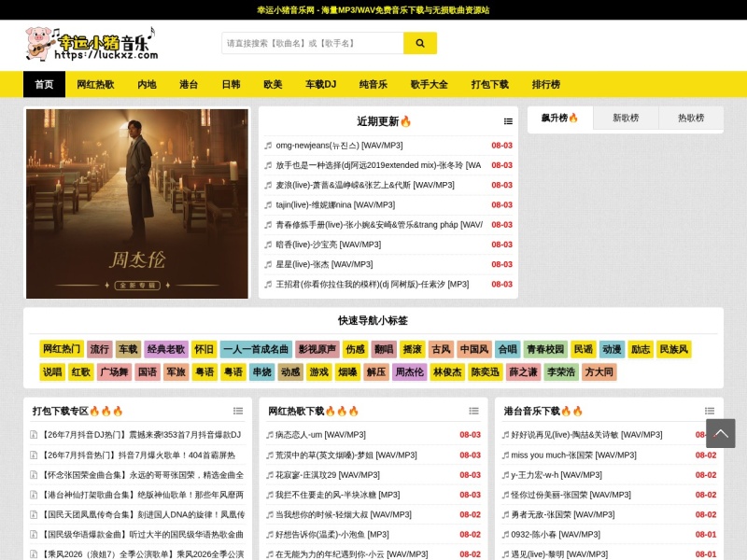Select the 网红热门 tag
This screenshot has width=747, height=560.
click(62, 349)
